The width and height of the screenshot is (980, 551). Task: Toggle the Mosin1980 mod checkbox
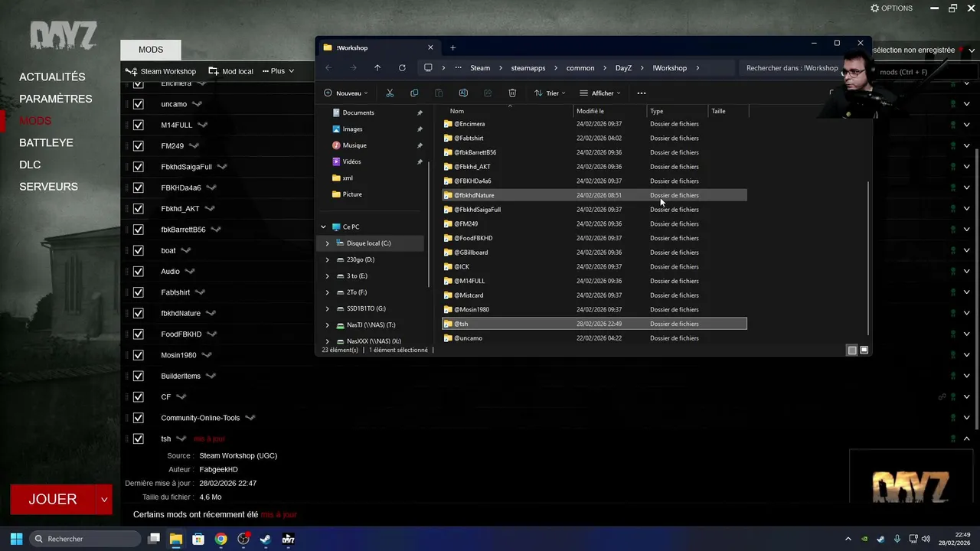pyautogui.click(x=139, y=355)
